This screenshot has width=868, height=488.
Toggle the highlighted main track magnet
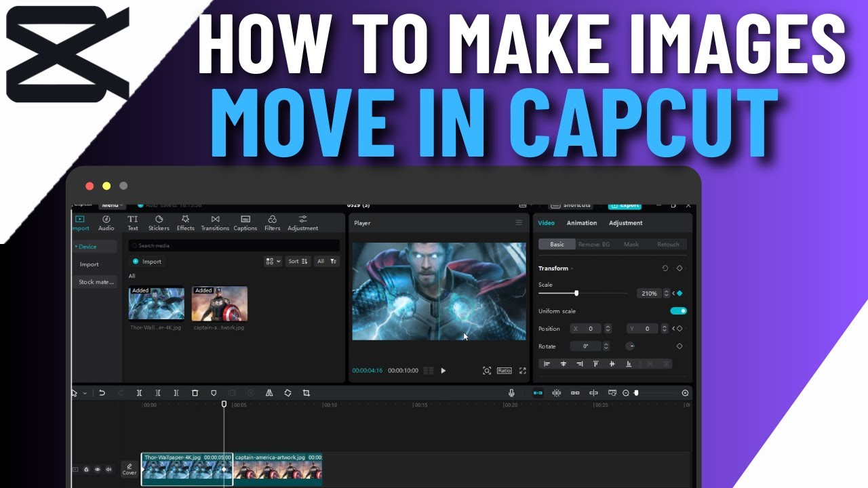[x=538, y=392]
